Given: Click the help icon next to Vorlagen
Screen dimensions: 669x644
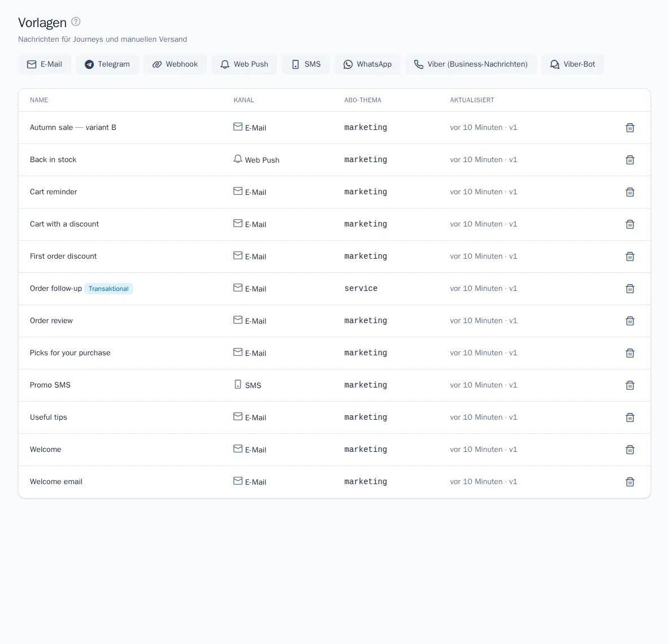Looking at the screenshot, I should click(76, 22).
